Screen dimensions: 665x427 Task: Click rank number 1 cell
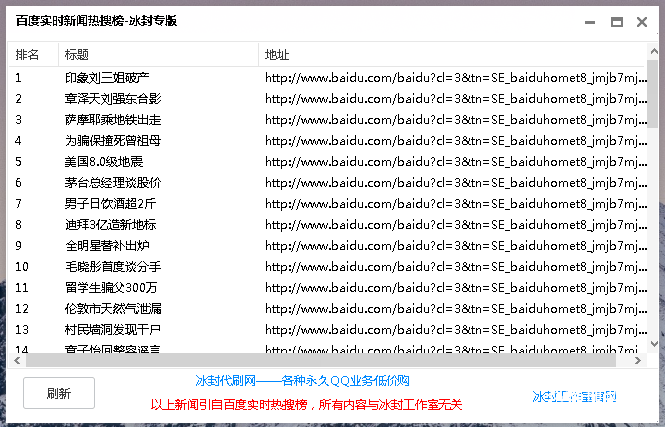pyautogui.click(x=18, y=78)
